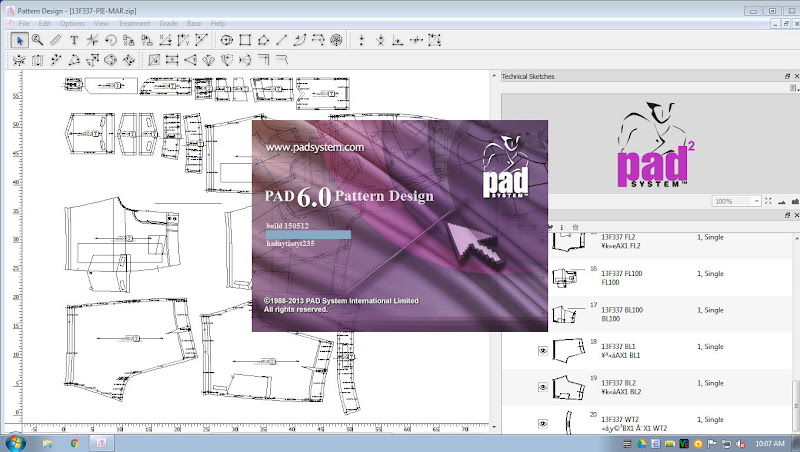Click the horizontal stretch toolbar icon
The image size is (800, 452).
pos(172,60)
